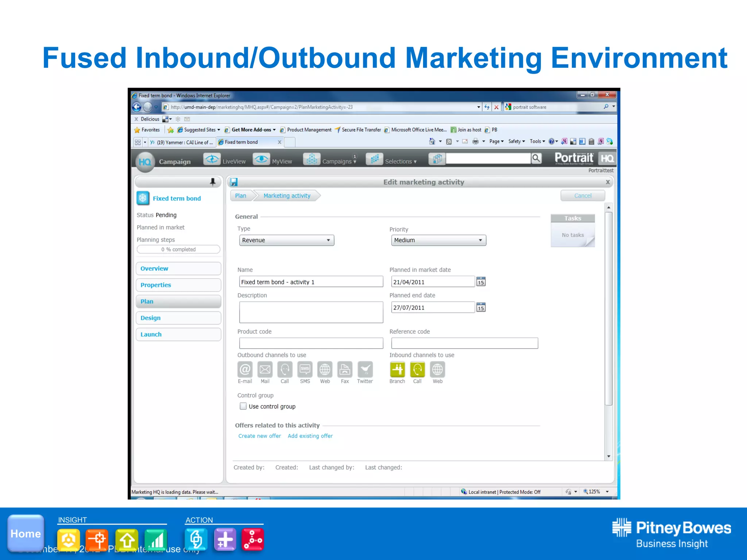The width and height of the screenshot is (747, 560).
Task: Toggle Branch inbound channel icon
Action: 397,369
